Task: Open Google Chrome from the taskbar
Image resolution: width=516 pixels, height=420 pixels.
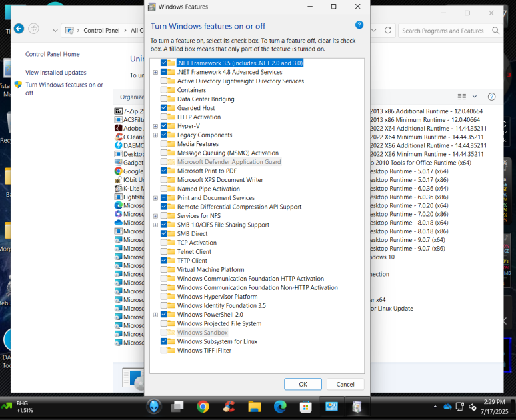Action: click(203, 407)
